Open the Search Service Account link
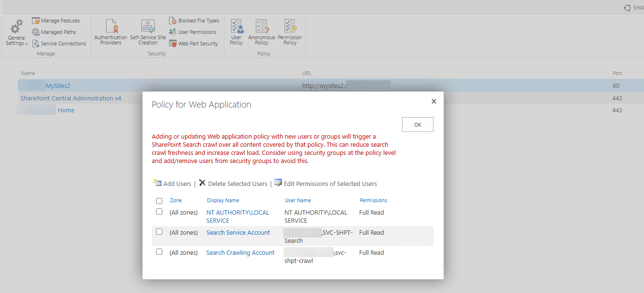Image resolution: width=644 pixels, height=293 pixels. tap(238, 233)
